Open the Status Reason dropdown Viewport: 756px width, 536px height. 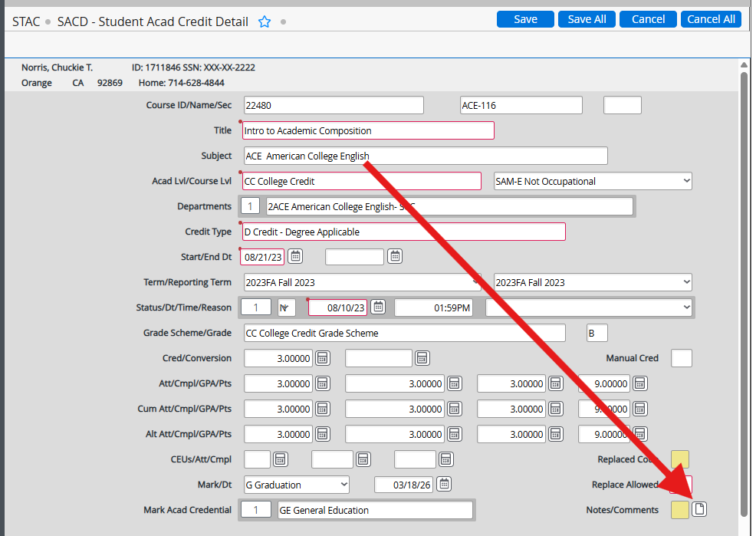[589, 307]
